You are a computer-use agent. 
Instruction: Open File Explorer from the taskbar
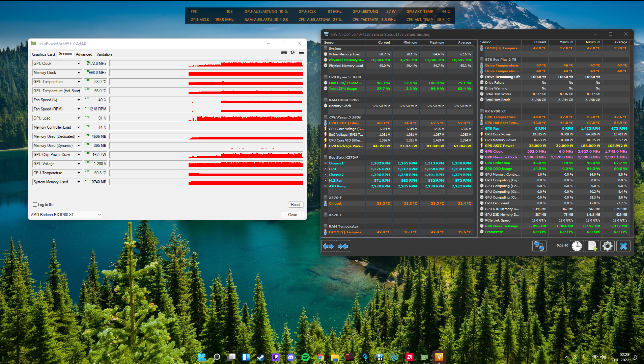click(335, 357)
